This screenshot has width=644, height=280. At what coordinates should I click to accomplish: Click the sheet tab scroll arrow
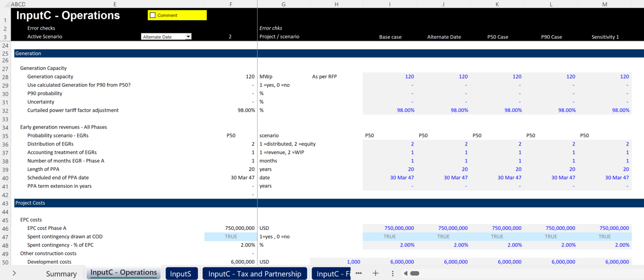coord(14,273)
